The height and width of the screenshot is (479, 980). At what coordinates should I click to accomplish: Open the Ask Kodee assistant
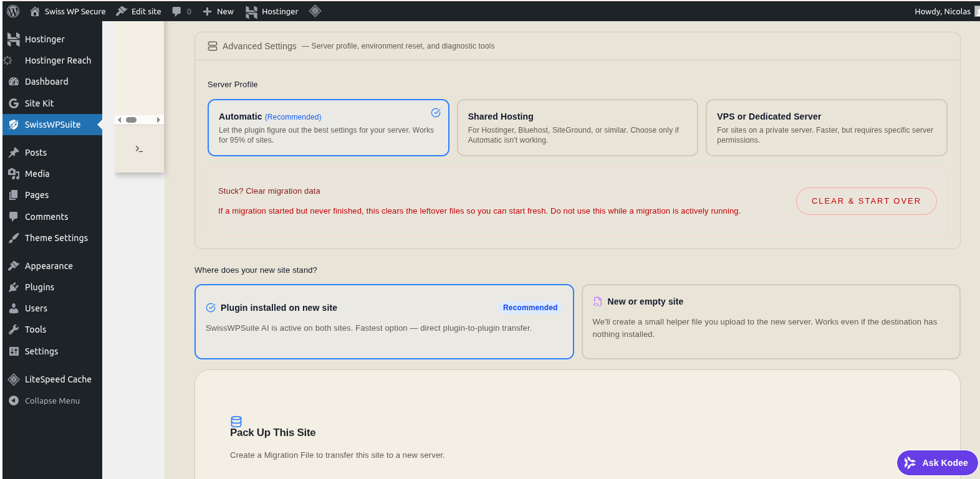click(x=936, y=463)
